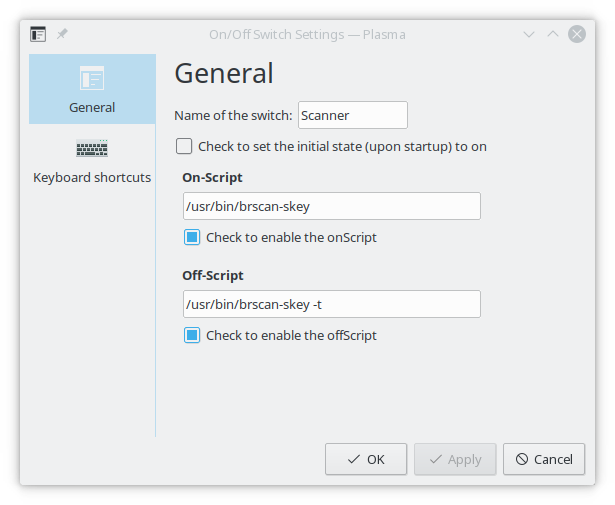Click the 'General' page heading

click(224, 73)
